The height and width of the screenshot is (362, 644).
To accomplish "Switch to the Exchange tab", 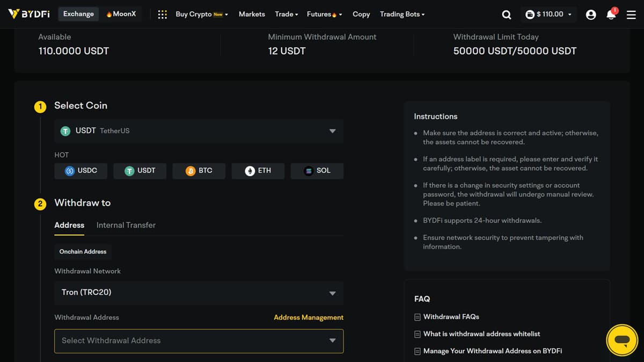I will tap(78, 14).
